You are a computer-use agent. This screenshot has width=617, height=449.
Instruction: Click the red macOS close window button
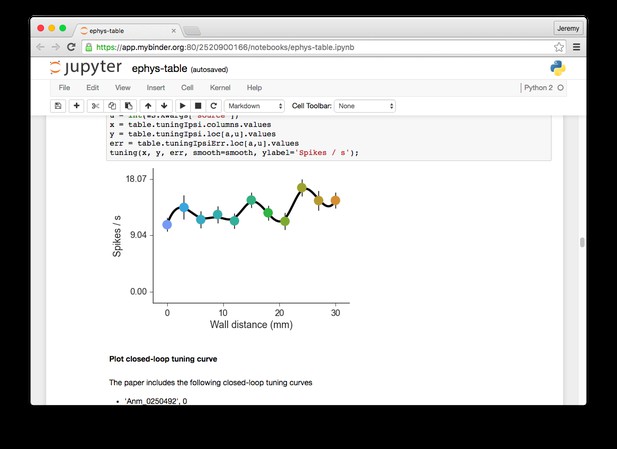click(41, 28)
